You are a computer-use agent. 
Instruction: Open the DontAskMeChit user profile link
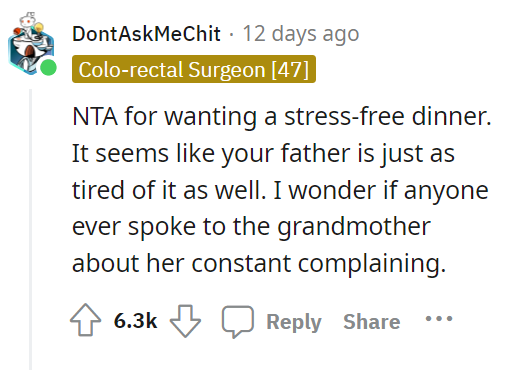pos(146,34)
